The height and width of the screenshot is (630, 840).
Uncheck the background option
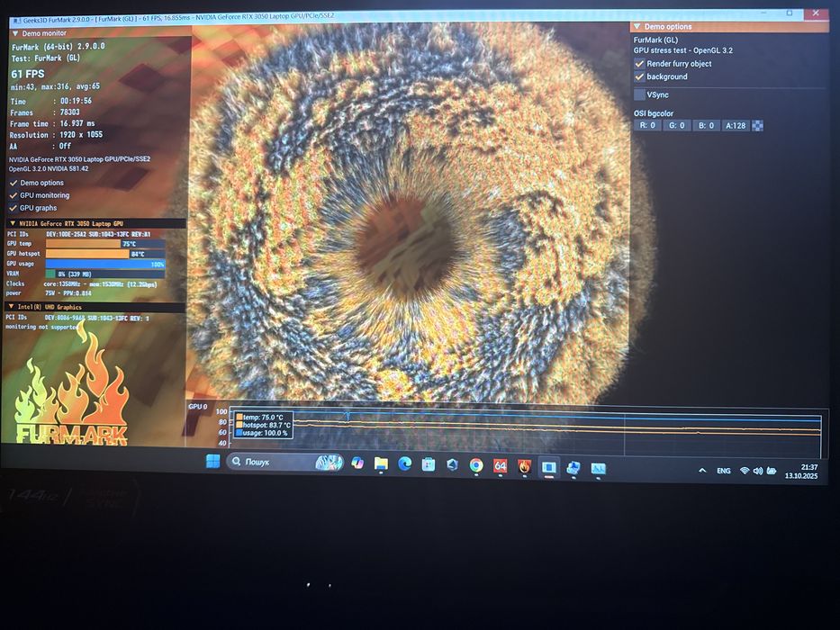639,76
